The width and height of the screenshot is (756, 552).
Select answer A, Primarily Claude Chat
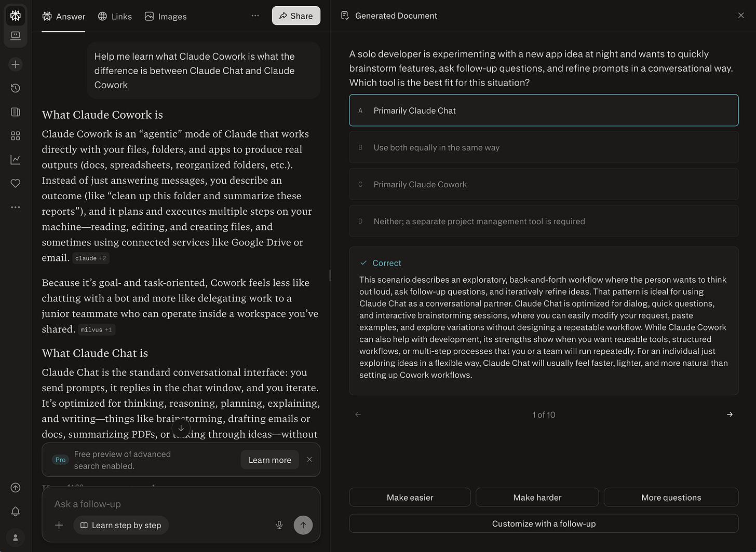click(x=543, y=110)
